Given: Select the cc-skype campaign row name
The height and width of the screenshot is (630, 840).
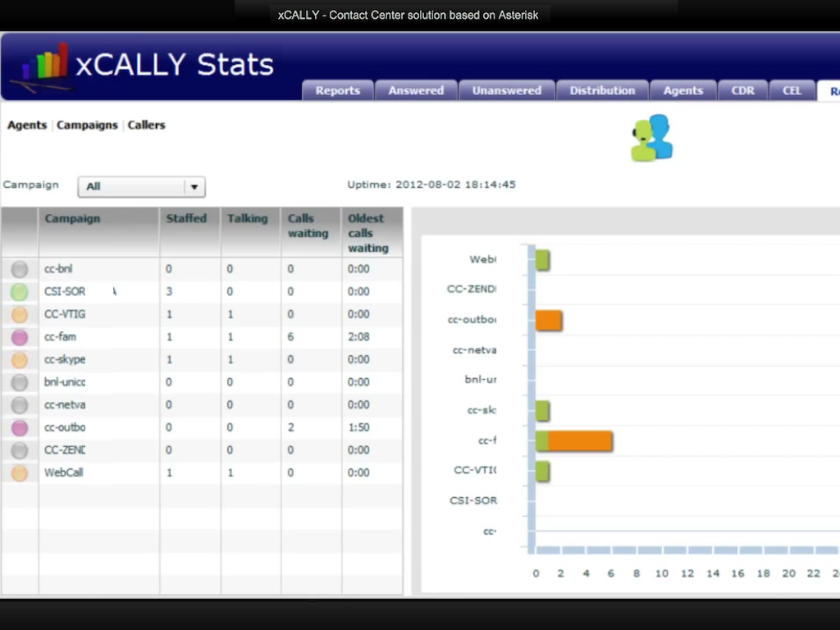Looking at the screenshot, I should pos(65,359).
